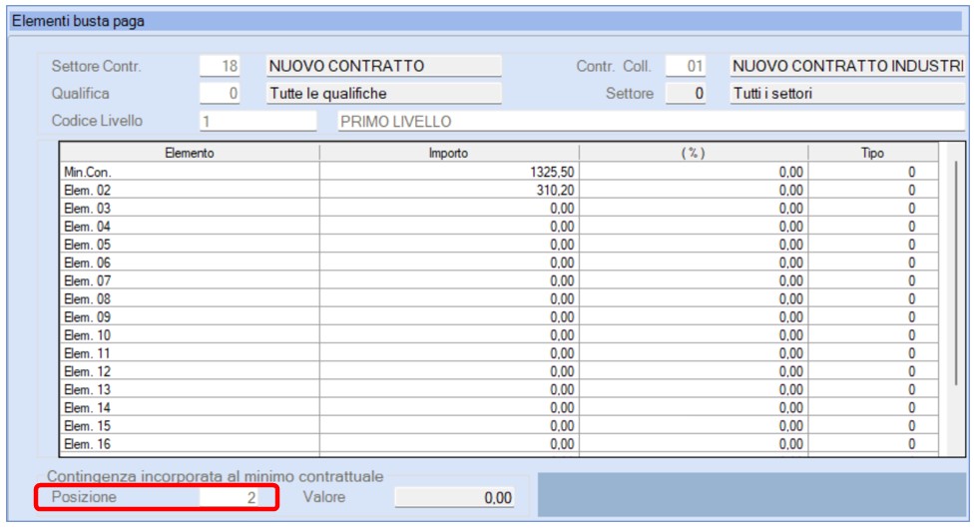Click the PRIMO LIVELLO description field
The width and height of the screenshot is (980, 531).
652,121
